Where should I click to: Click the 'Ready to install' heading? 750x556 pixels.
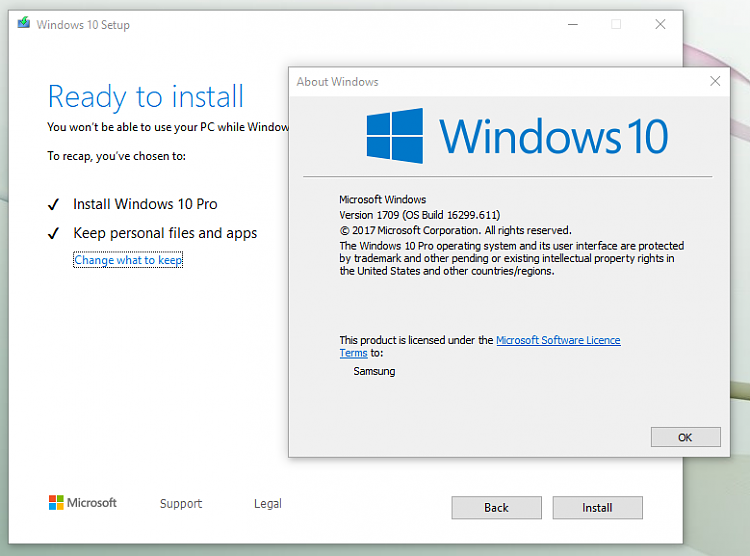point(146,97)
